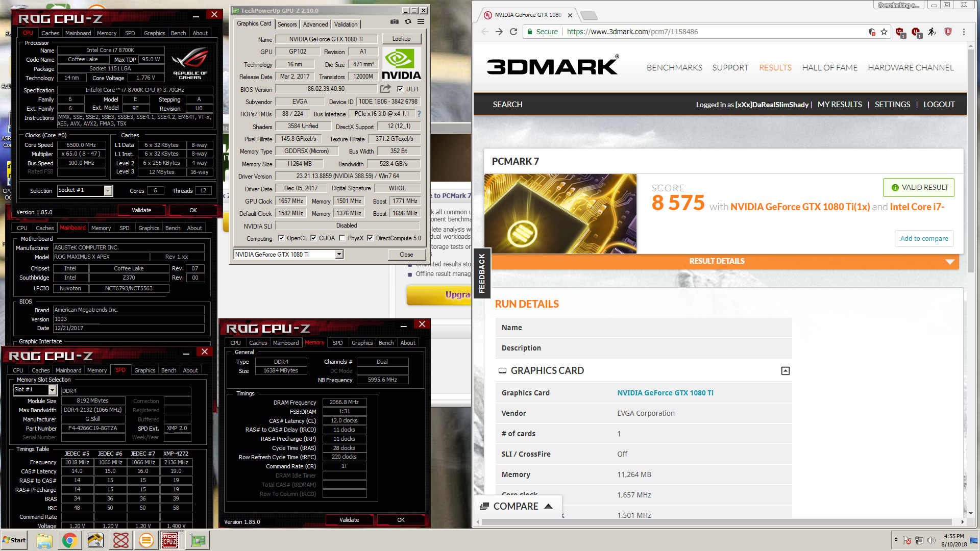Open the temperature gun app in taskbar
980x551 pixels.
coord(95,540)
